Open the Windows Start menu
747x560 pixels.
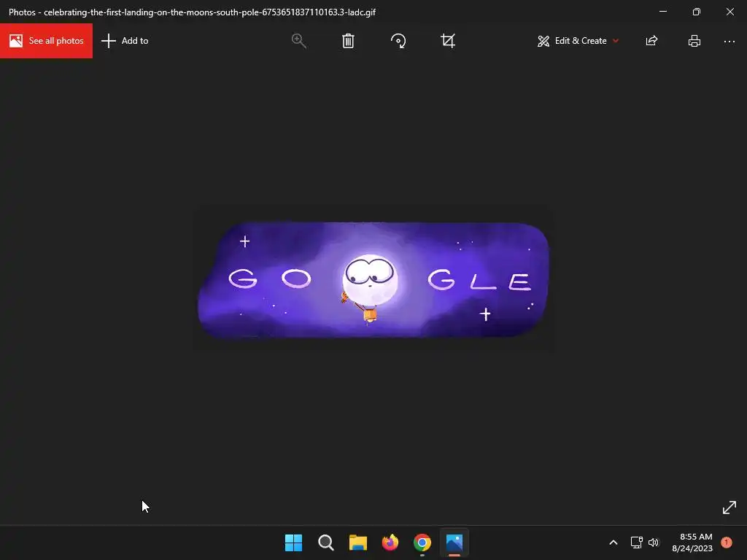coord(293,542)
